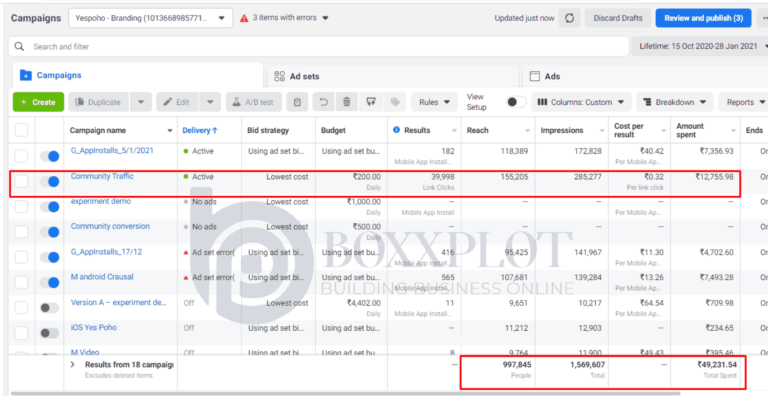
Task: Open the G_AppInstalls_5/1/2021 campaign link
Action: coord(112,151)
